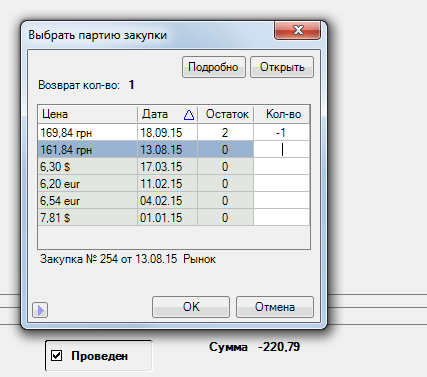The image size is (427, 377).
Task: Click the date cell 18.09.15
Action: 167,133
